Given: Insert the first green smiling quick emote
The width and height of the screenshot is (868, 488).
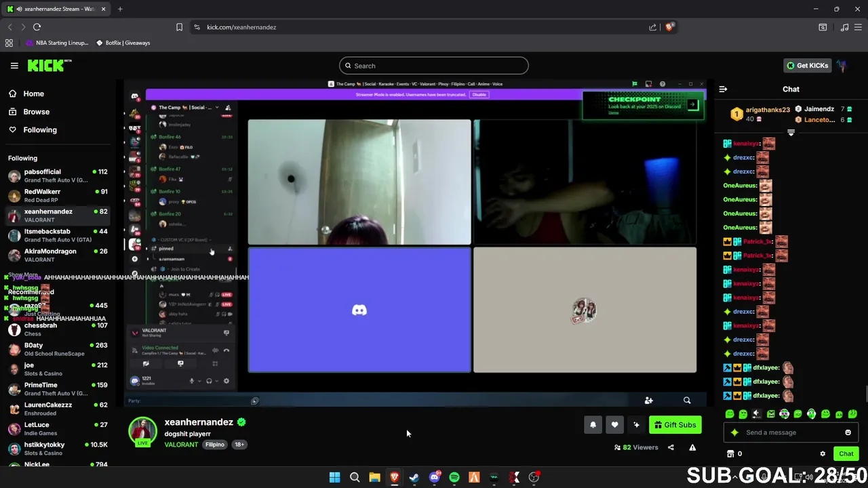Looking at the screenshot, I should [730, 414].
